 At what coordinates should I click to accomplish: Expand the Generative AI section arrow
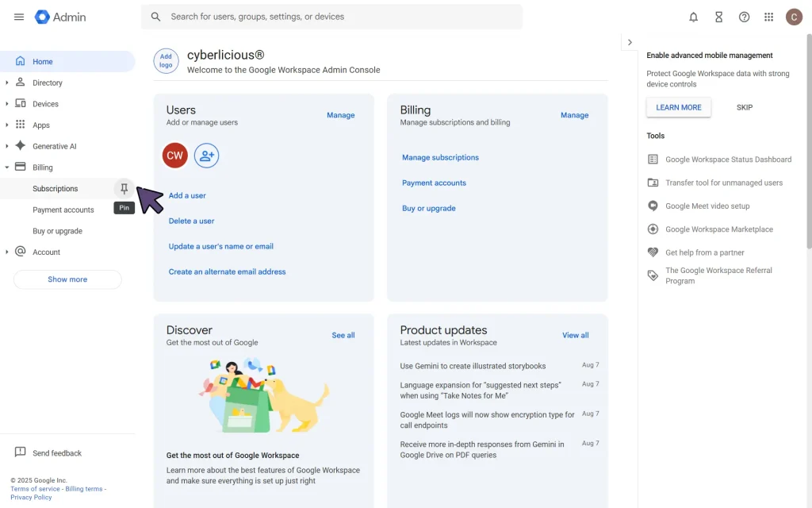tap(6, 146)
